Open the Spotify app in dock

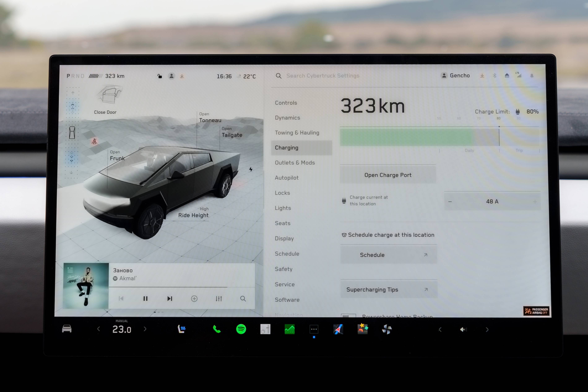[241, 329]
